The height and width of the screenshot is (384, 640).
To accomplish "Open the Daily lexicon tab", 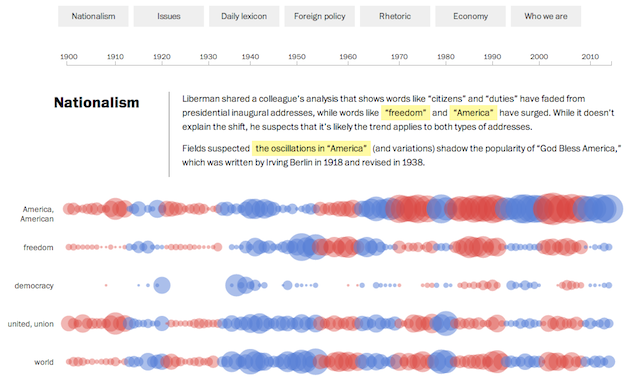I will [244, 16].
